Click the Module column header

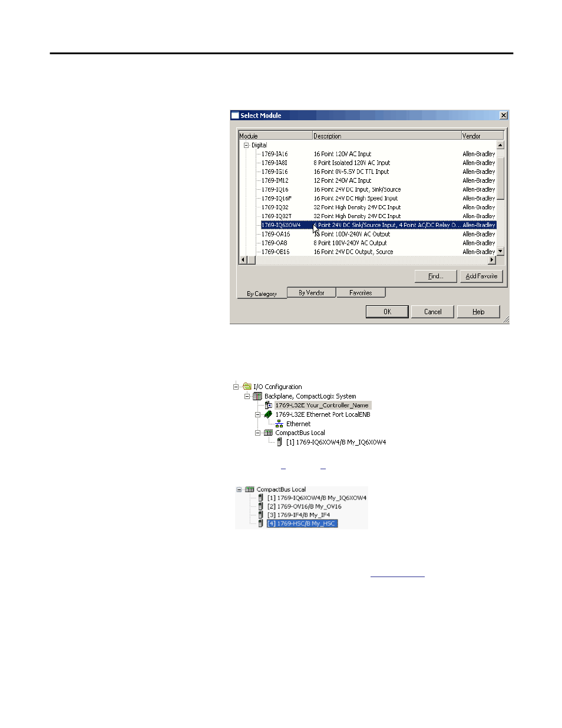pyautogui.click(x=275, y=136)
